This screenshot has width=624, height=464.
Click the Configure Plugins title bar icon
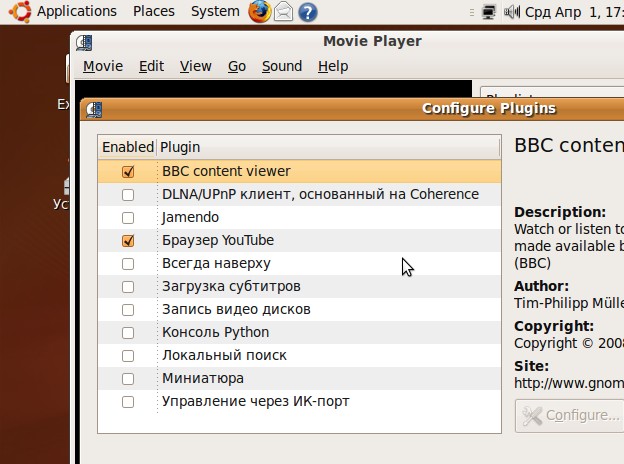[x=94, y=110]
